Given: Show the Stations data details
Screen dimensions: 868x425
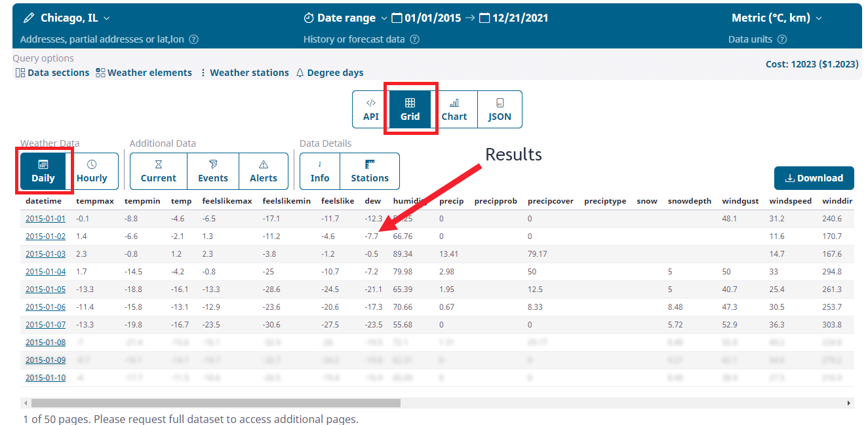Looking at the screenshot, I should (370, 171).
